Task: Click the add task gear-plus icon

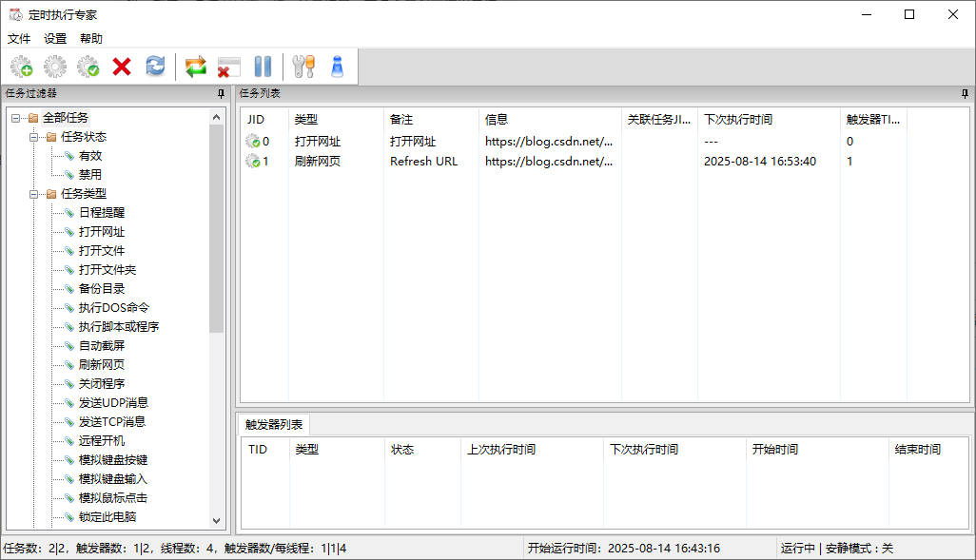Action: (22, 66)
